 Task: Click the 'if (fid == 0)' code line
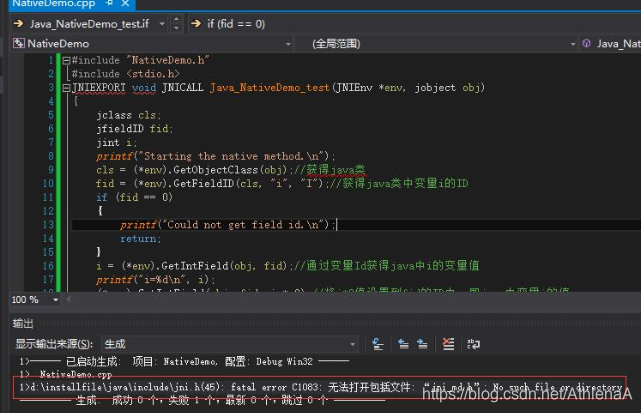(135, 197)
